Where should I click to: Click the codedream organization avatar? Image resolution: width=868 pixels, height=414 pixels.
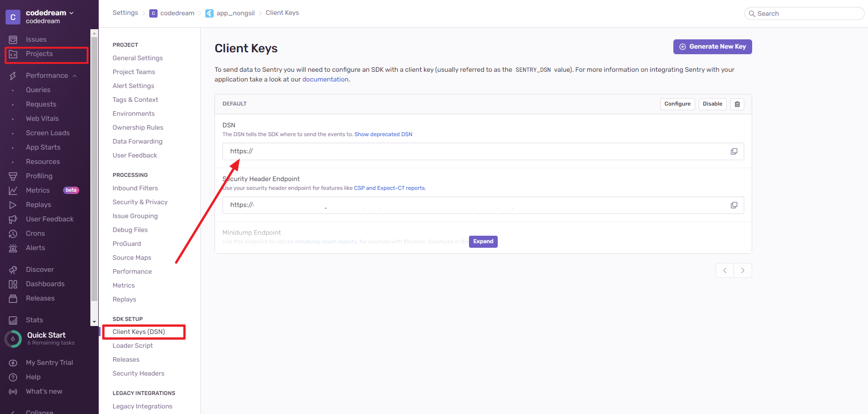(x=13, y=17)
